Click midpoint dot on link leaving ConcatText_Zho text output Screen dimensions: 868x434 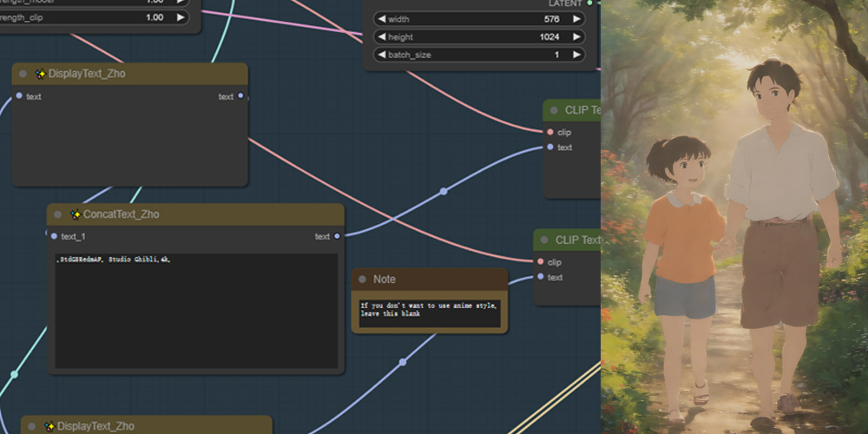444,192
